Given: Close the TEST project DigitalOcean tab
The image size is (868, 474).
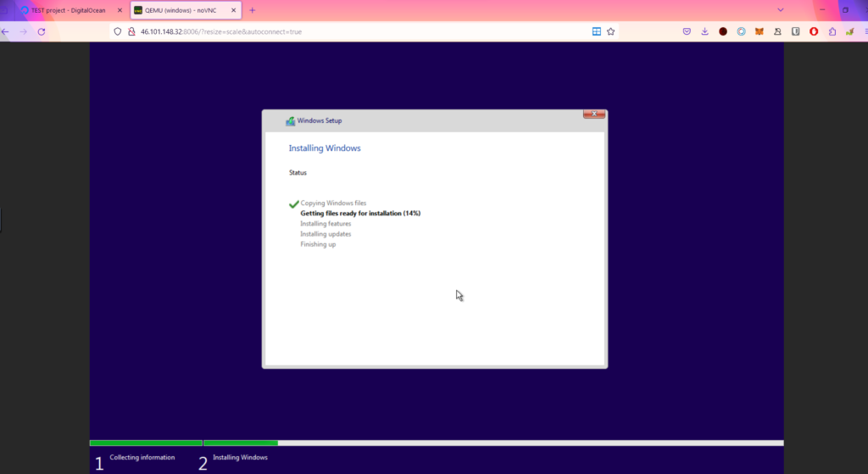Looking at the screenshot, I should coord(120,10).
